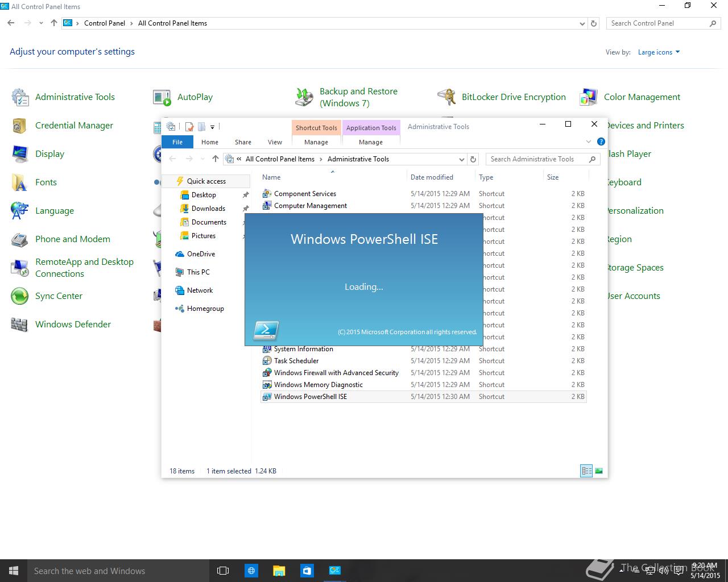Image resolution: width=728 pixels, height=582 pixels.
Task: Select Pictures in navigation pane
Action: [x=204, y=236]
